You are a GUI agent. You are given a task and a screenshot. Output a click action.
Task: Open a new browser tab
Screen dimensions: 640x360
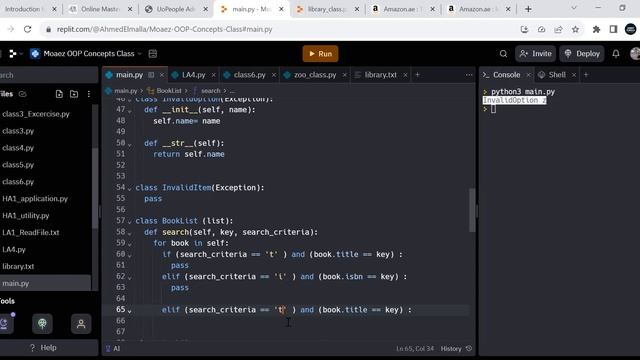(x=528, y=9)
